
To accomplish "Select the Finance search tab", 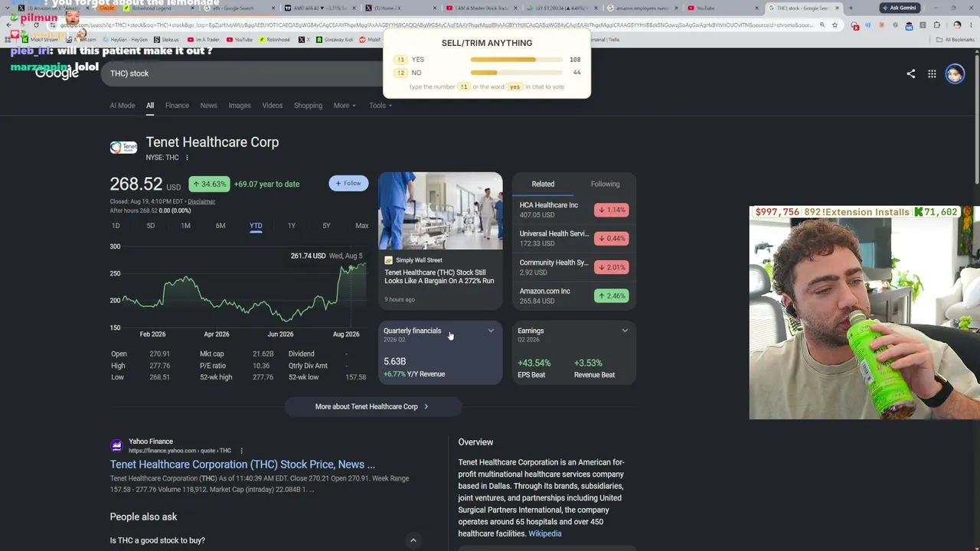I will 177,106.
